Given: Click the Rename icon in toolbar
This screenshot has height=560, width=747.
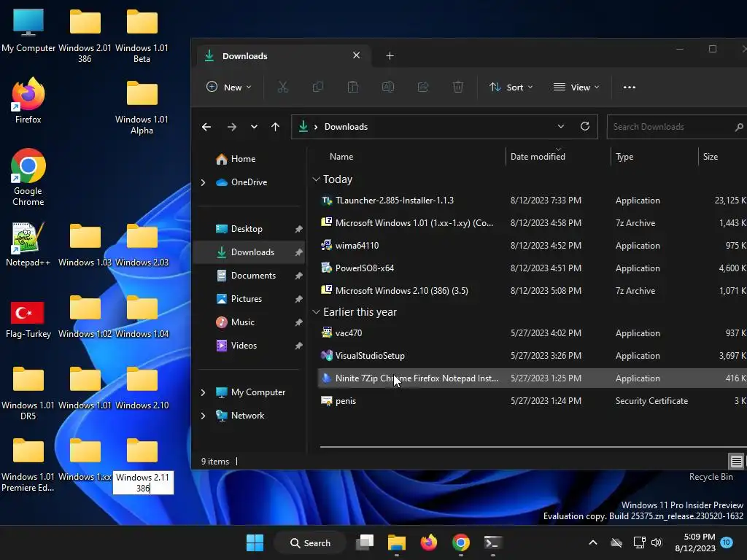Looking at the screenshot, I should click(388, 87).
